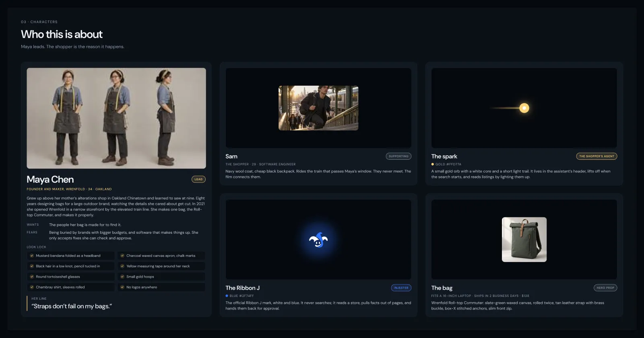The height and width of the screenshot is (338, 644).
Task: Click THE SHOPPER'S AGENT badge
Action: tap(597, 156)
